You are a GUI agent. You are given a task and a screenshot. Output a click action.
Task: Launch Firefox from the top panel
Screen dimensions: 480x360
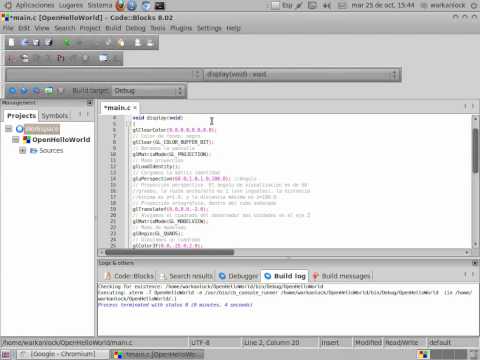click(121, 5)
